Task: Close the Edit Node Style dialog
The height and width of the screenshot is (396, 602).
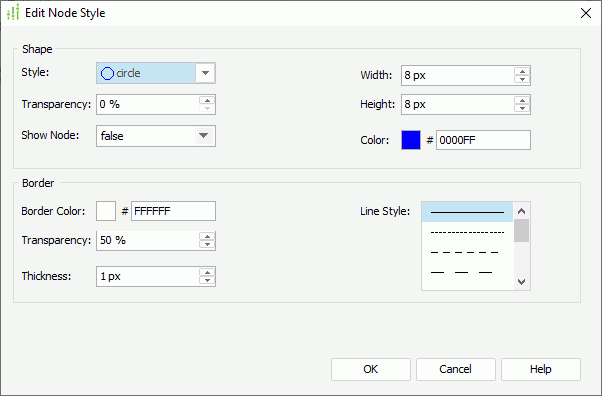Action: point(586,13)
